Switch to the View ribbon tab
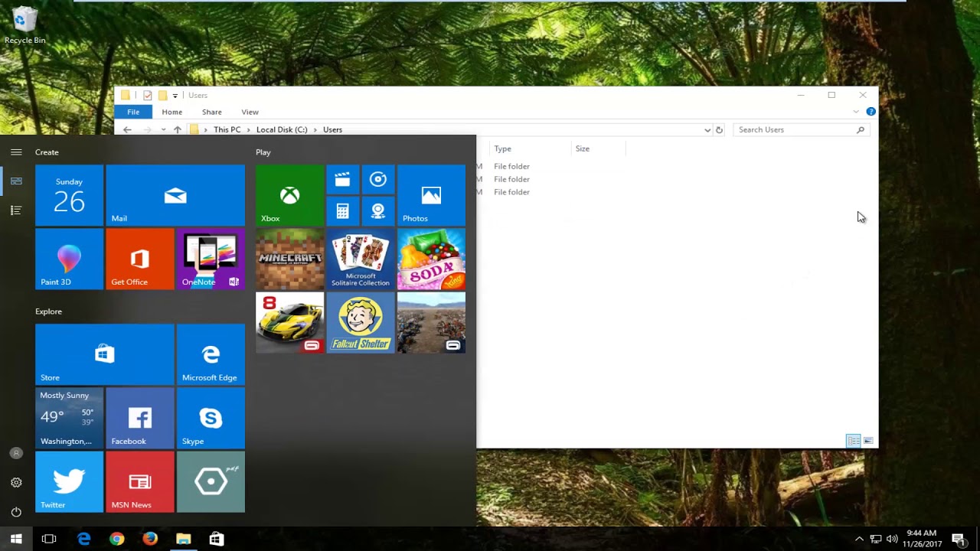Image resolution: width=980 pixels, height=551 pixels. 250,112
